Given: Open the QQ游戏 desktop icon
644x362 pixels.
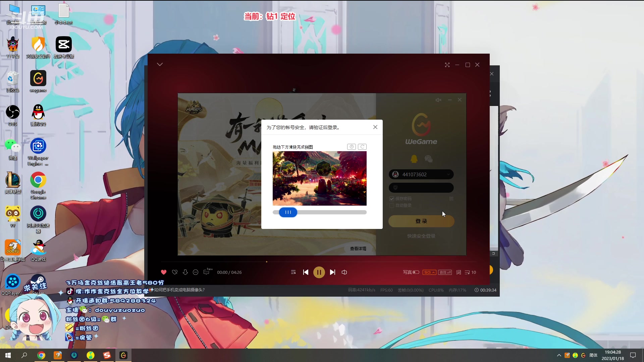Looking at the screenshot, I should pyautogui.click(x=38, y=251).
